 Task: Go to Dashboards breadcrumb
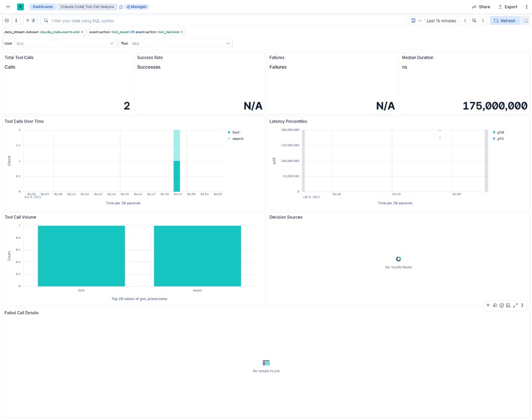click(43, 7)
